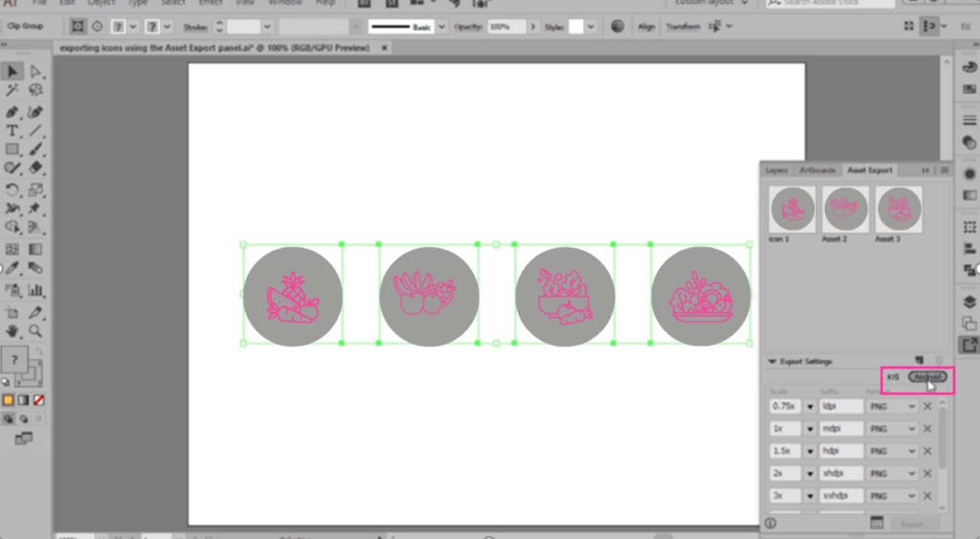Select the Asset Export tab
Viewport: 980px width, 539px height.
[x=870, y=170]
